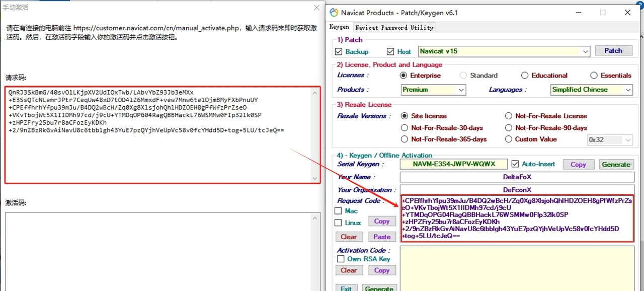Image resolution: width=644 pixels, height=291 pixels.
Task: Switch to the Keygen tab
Action: (339, 27)
